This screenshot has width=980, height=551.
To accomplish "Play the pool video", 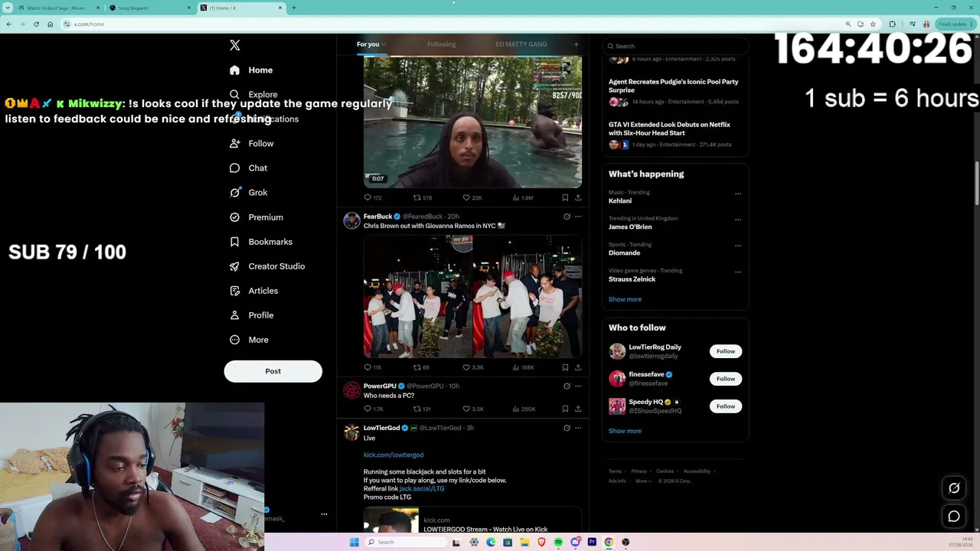I will point(472,122).
